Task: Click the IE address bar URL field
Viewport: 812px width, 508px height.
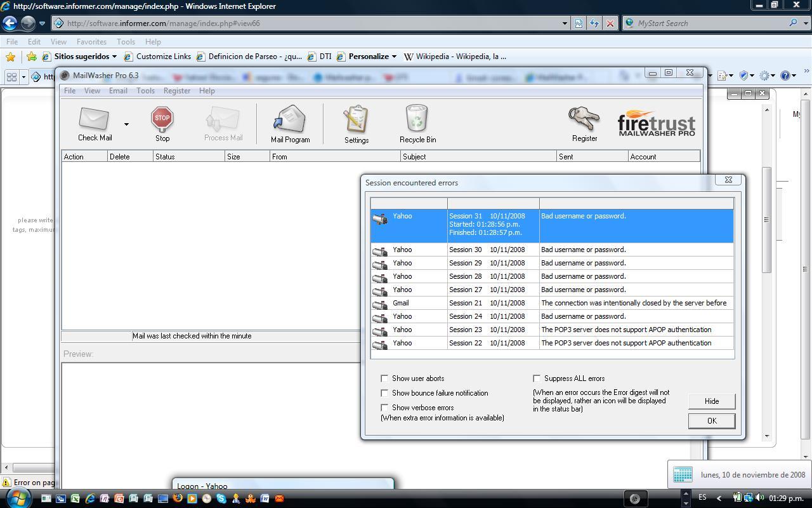Action: pyautogui.click(x=311, y=23)
